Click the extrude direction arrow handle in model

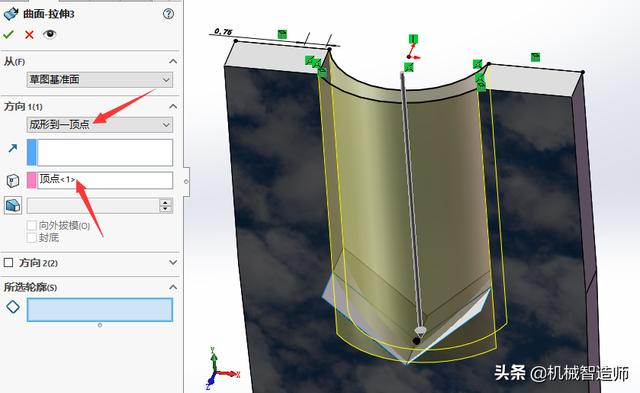[420, 330]
